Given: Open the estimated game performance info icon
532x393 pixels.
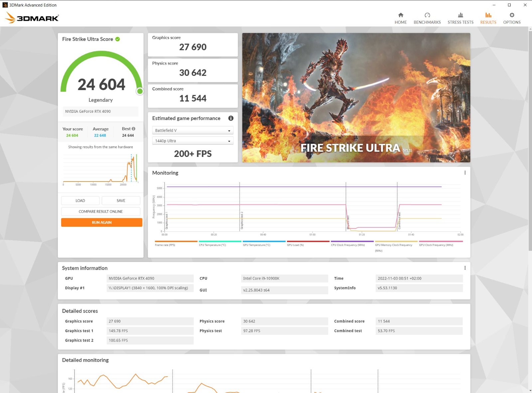Looking at the screenshot, I should [x=231, y=118].
